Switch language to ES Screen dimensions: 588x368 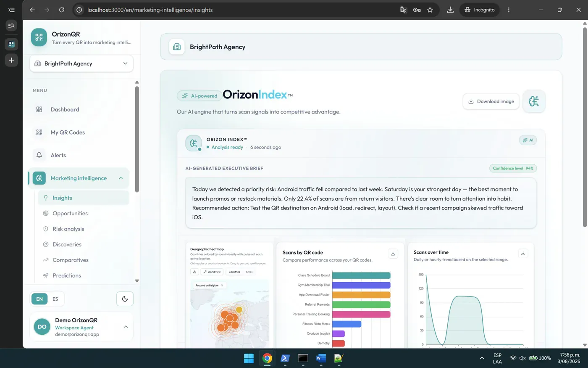point(55,299)
